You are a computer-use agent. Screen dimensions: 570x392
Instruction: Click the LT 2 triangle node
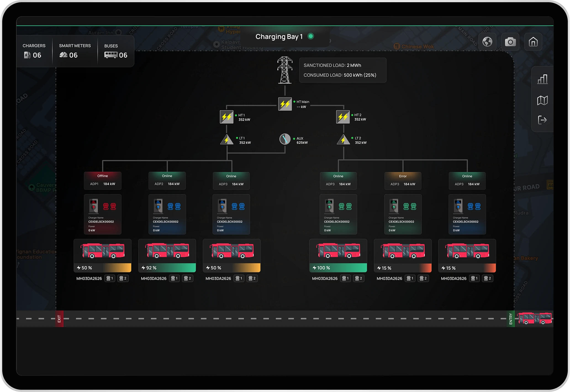coord(343,140)
